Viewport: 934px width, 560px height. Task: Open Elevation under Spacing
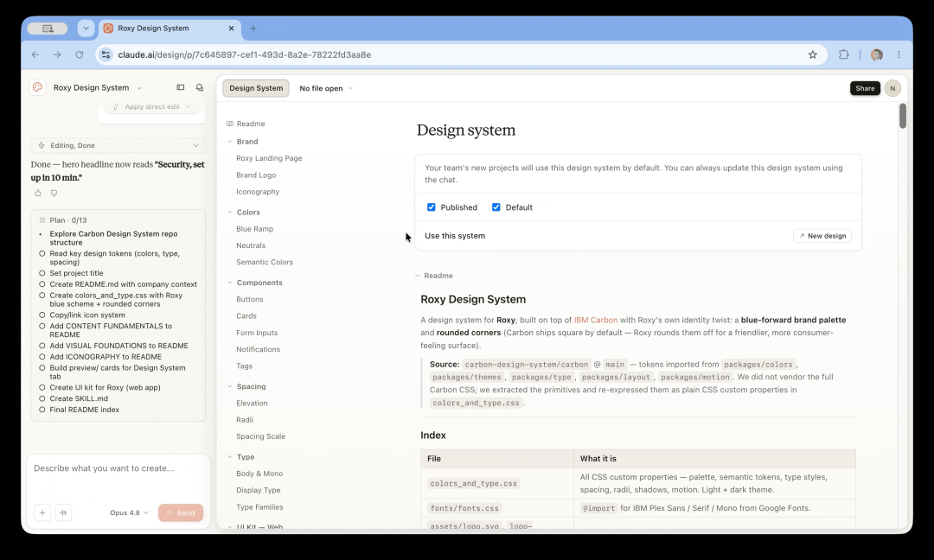point(252,403)
